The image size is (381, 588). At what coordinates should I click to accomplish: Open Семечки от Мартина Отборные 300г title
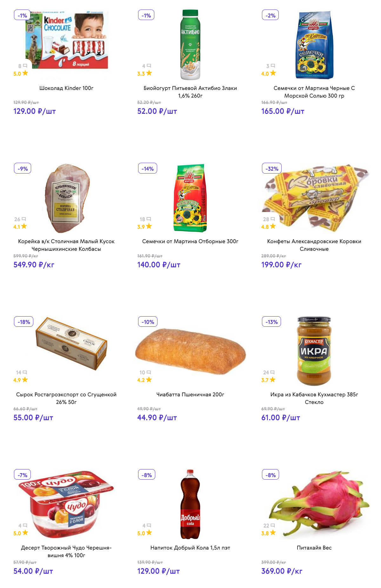coord(190,241)
